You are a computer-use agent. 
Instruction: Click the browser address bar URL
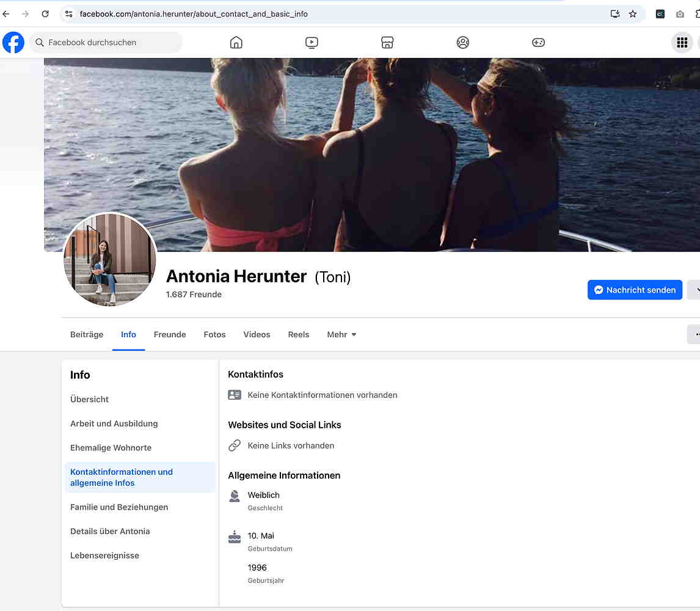[193, 14]
